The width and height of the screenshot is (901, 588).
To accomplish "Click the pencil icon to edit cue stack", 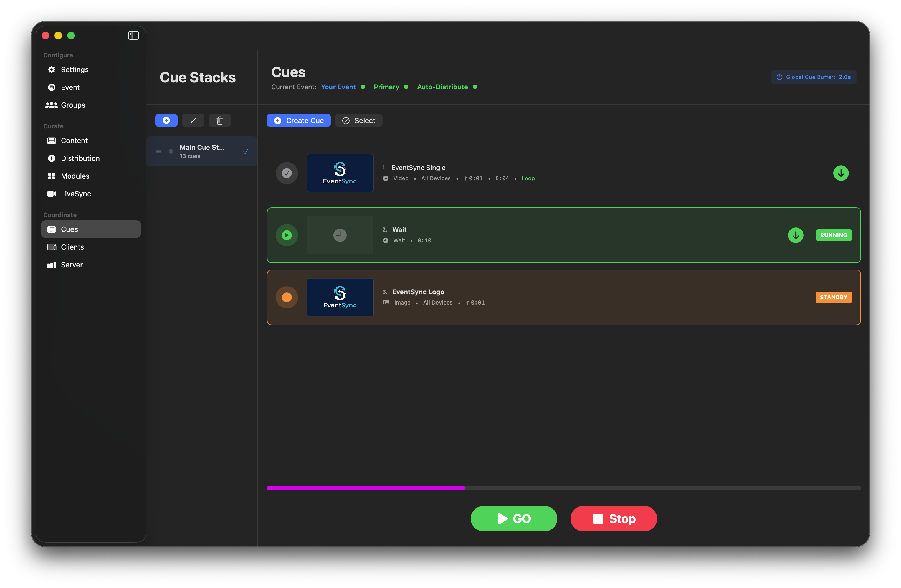I will 193,120.
